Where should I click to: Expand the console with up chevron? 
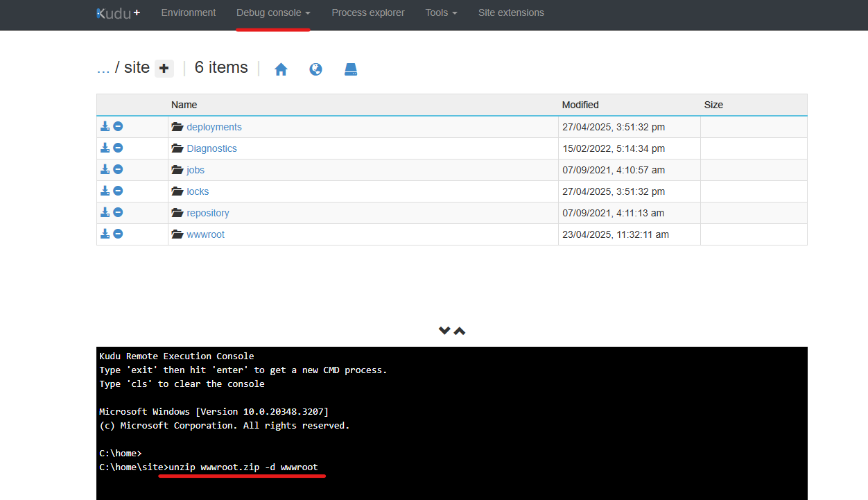tap(460, 331)
